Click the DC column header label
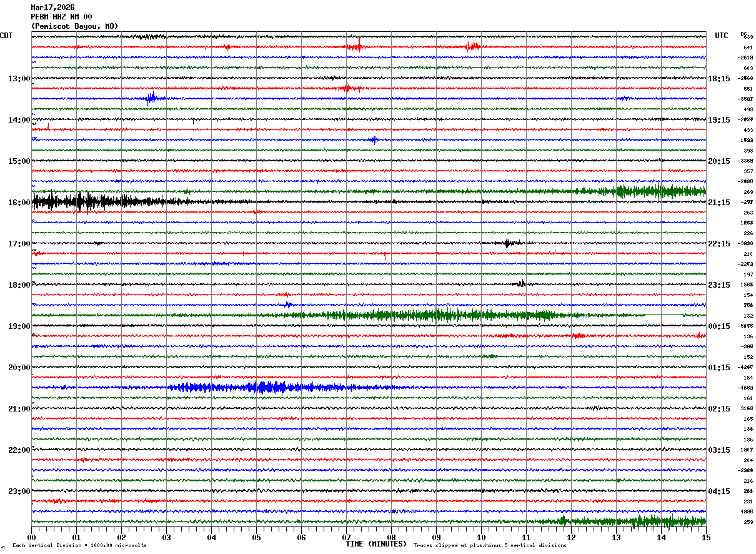The height and width of the screenshot is (554, 756). 744,34
